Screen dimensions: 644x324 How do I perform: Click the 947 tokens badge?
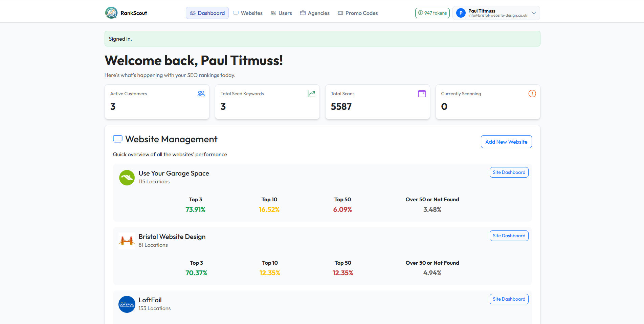click(x=432, y=13)
